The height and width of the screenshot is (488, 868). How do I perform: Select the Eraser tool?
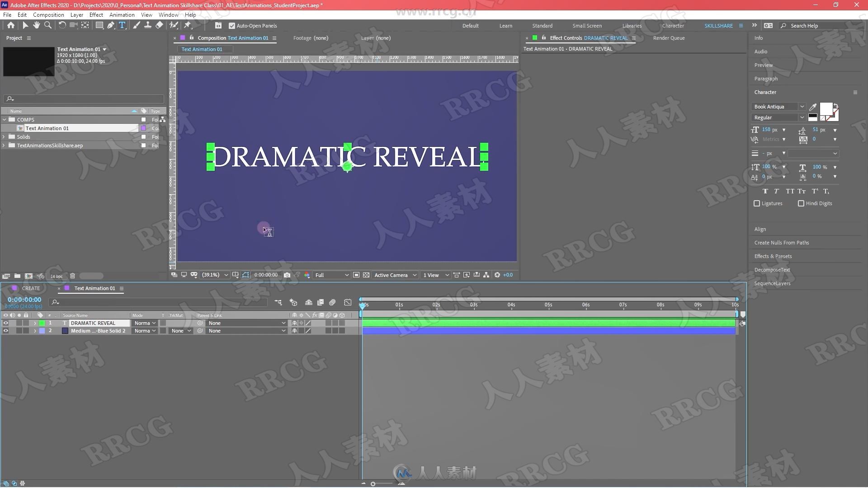tap(159, 25)
